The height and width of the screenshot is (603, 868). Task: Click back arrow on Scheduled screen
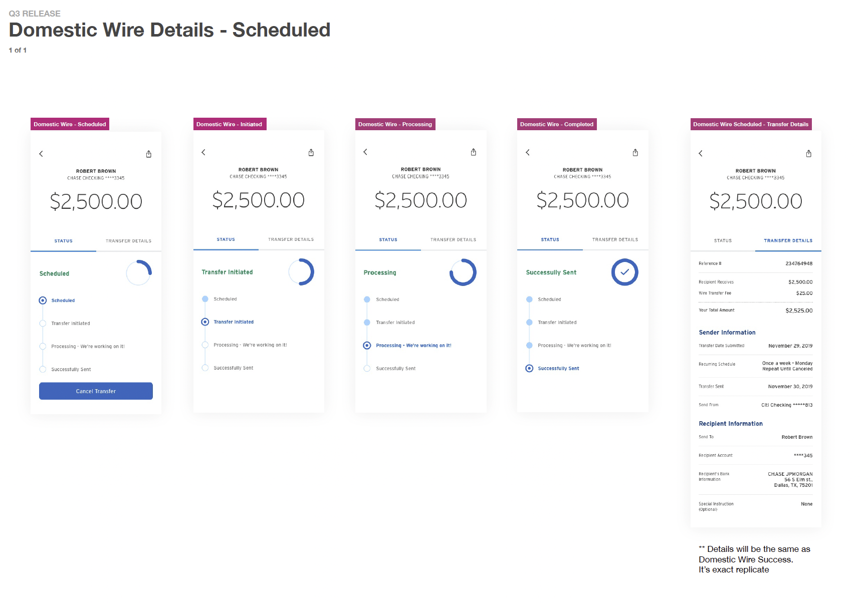pos(41,154)
